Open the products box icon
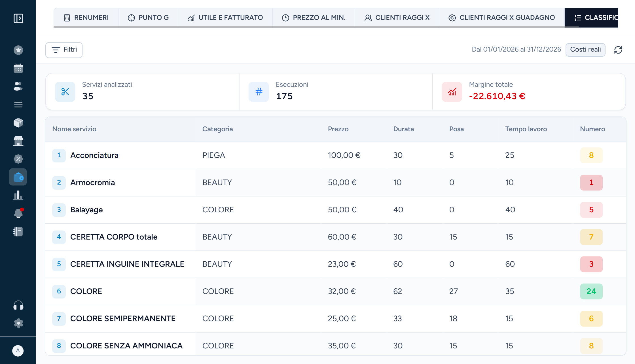 [x=18, y=122]
